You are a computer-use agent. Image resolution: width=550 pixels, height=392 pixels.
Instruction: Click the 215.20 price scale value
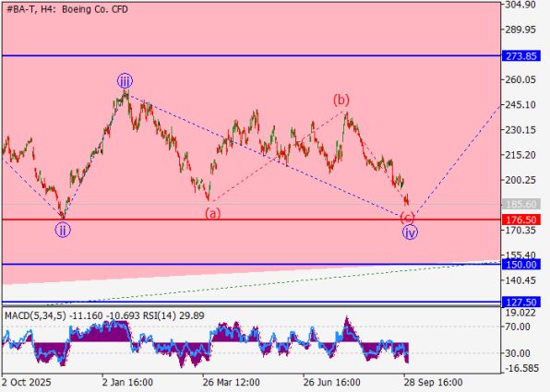(x=520, y=155)
